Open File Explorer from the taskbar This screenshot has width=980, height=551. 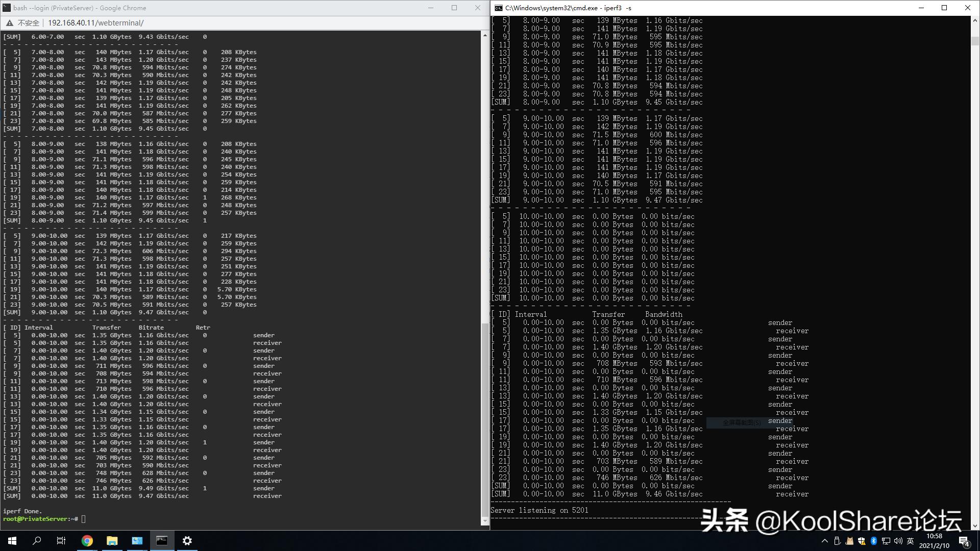(x=112, y=540)
